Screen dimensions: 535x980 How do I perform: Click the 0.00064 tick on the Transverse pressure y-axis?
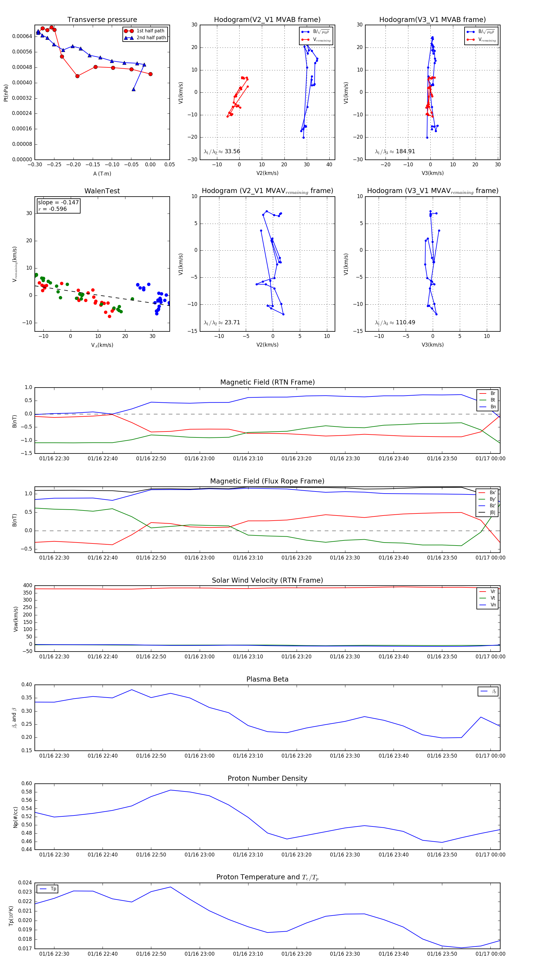coord(22,37)
